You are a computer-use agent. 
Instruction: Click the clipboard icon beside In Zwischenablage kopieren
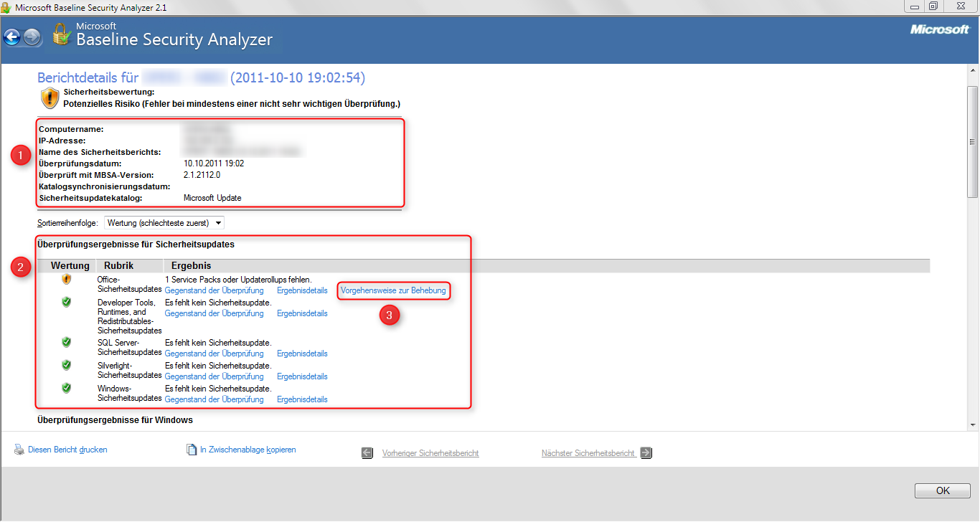coord(192,449)
